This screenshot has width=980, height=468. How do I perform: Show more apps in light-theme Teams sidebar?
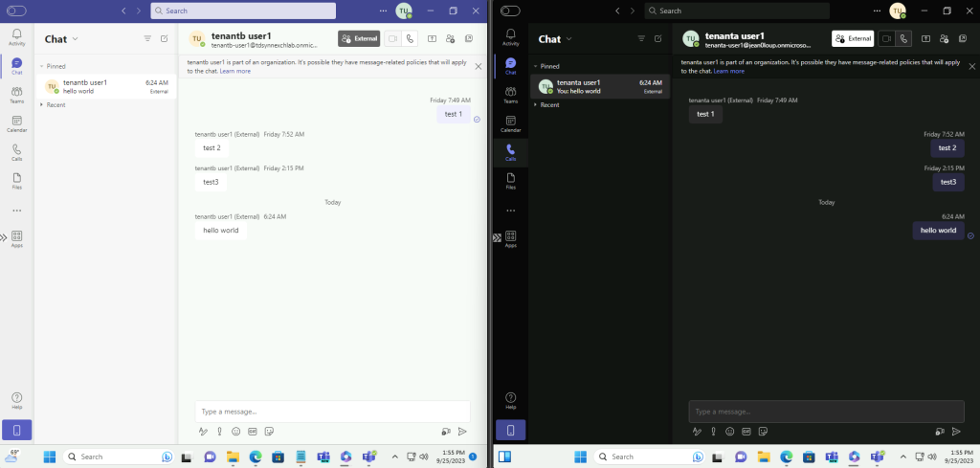click(17, 211)
